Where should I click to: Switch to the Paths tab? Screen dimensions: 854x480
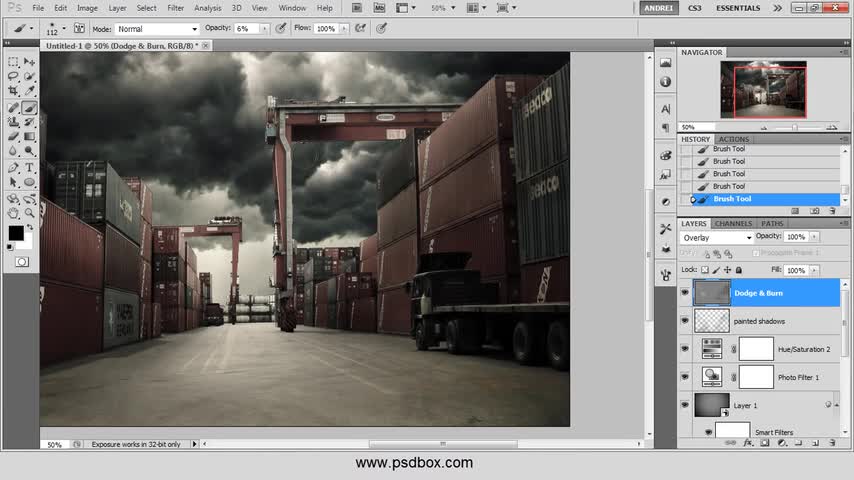[772, 223]
